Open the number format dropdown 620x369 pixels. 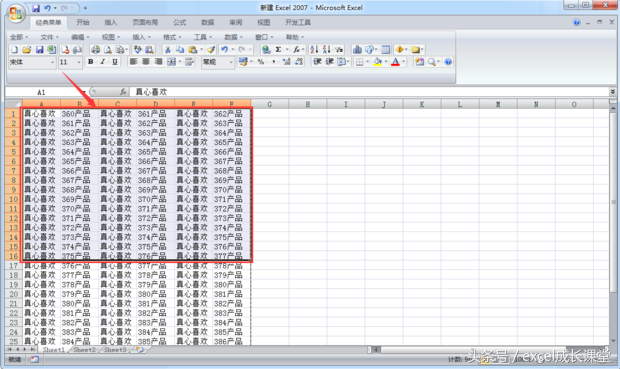pyautogui.click(x=231, y=62)
